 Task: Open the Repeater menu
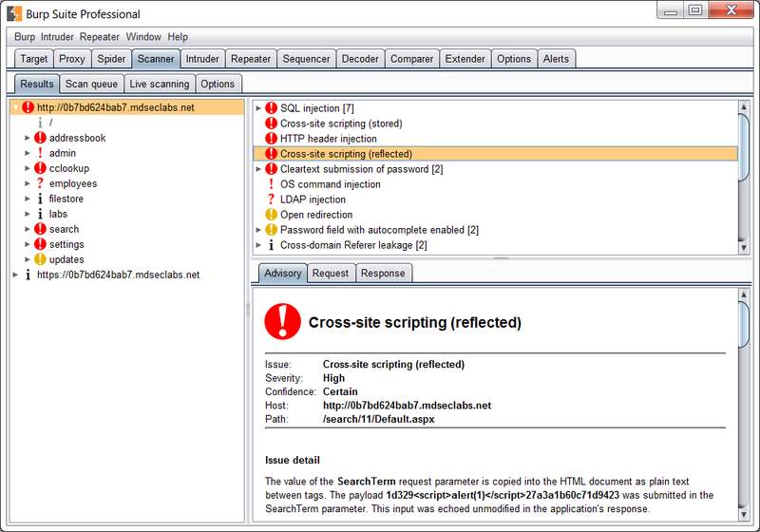(x=100, y=37)
